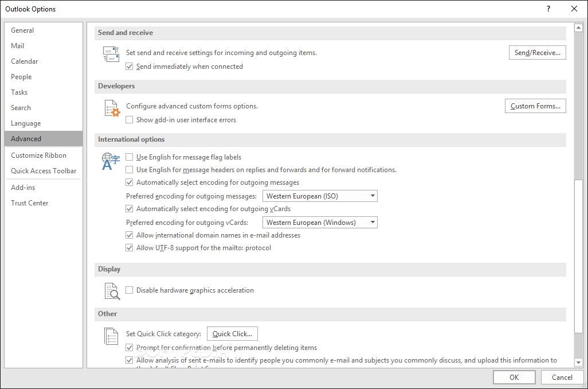The height and width of the screenshot is (389, 588).
Task: Open the Tasks category
Action: pyautogui.click(x=44, y=92)
